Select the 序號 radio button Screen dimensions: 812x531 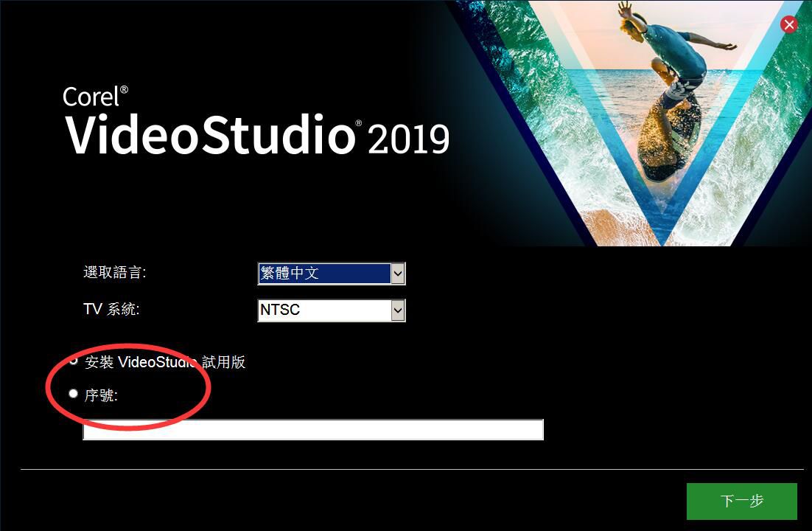pos(74,394)
